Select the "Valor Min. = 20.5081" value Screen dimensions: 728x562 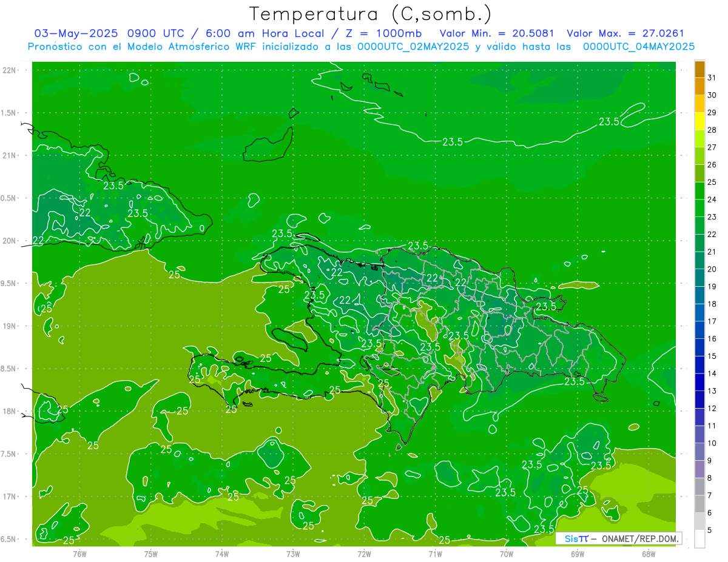click(x=497, y=33)
